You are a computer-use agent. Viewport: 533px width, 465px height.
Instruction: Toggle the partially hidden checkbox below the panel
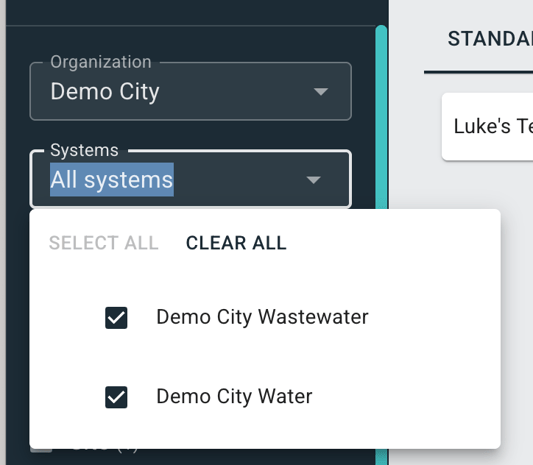point(41,451)
